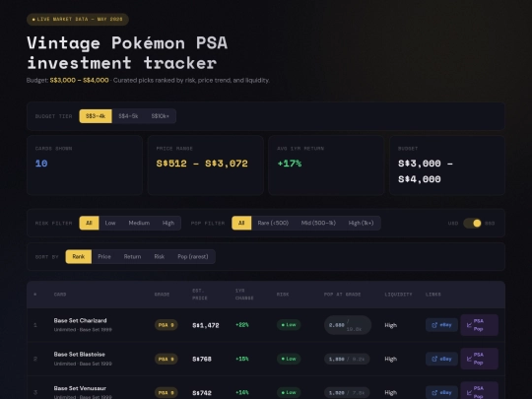Select the S$10k+ budget tier
The height and width of the screenshot is (399, 532).
[x=161, y=116]
